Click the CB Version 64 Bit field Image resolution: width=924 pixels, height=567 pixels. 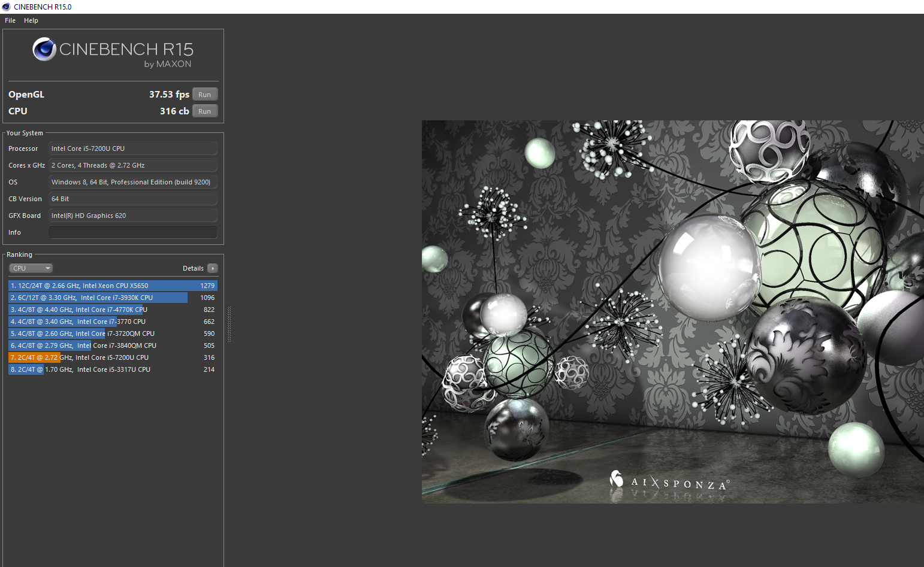tap(133, 199)
